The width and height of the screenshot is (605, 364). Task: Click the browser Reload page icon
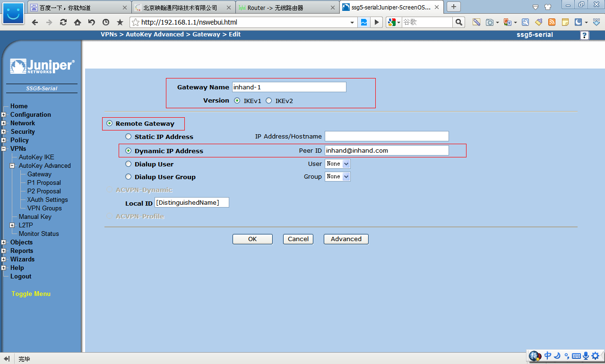[63, 22]
